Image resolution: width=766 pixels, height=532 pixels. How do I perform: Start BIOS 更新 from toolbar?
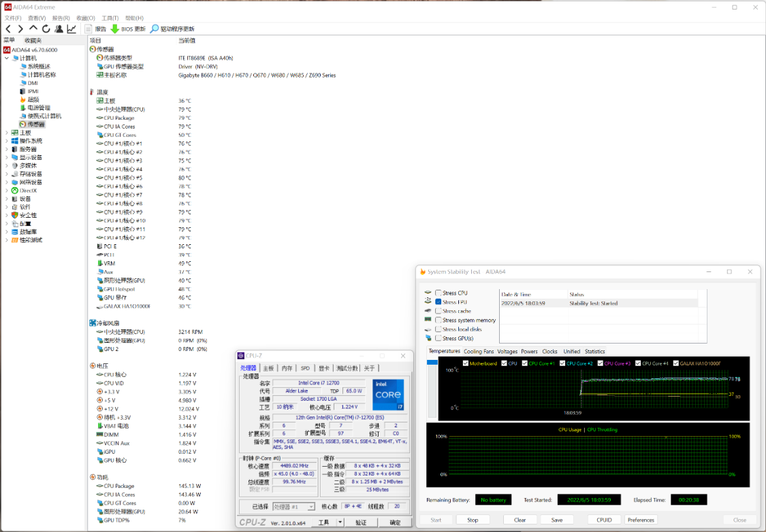coord(128,29)
